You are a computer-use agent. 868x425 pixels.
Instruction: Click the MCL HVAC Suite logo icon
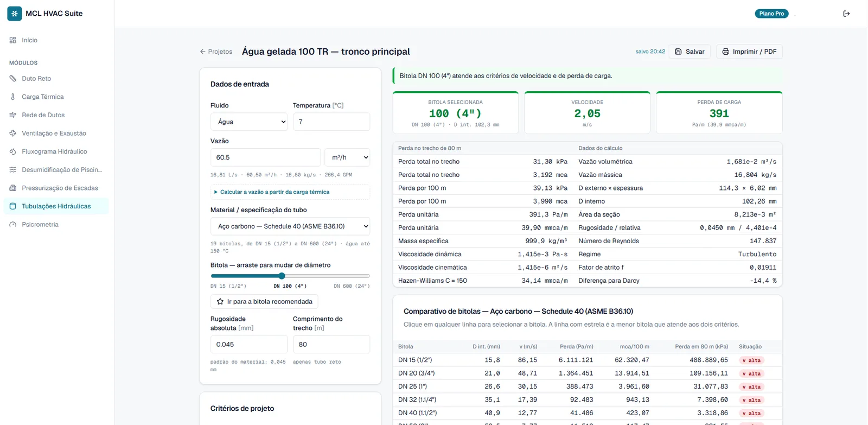tap(15, 14)
